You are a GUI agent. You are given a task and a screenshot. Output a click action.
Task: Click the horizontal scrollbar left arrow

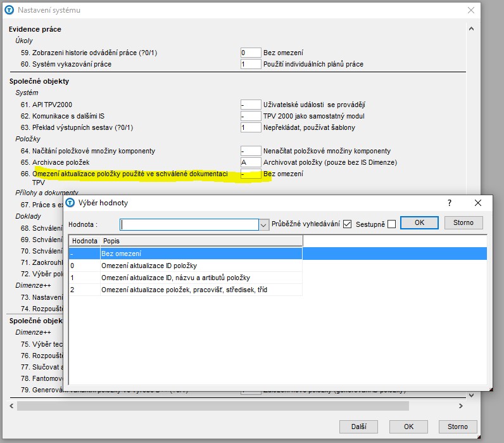pyautogui.click(x=11, y=406)
